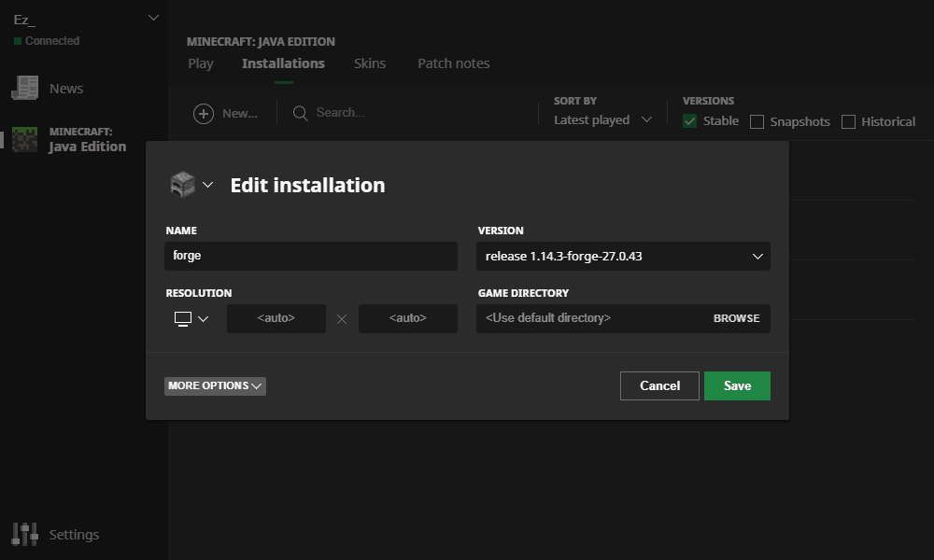Enable the Snapshots versions checkbox
Image resolution: width=934 pixels, height=560 pixels.
point(757,122)
